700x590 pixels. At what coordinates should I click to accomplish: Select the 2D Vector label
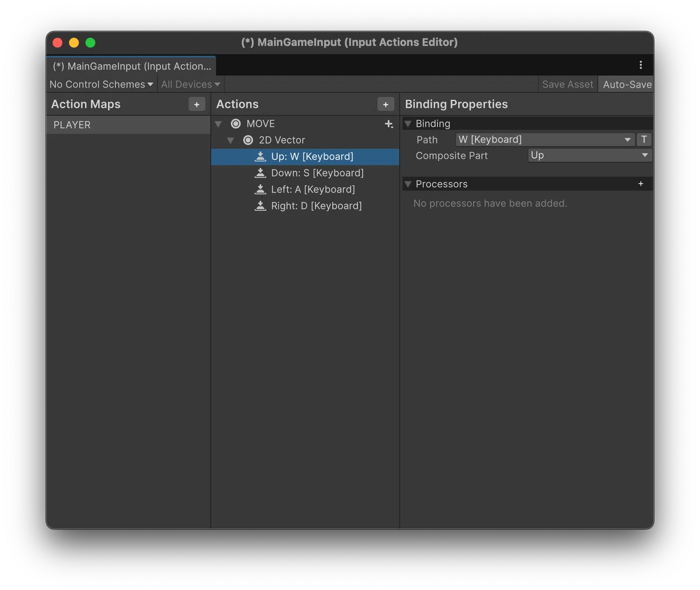click(x=282, y=140)
